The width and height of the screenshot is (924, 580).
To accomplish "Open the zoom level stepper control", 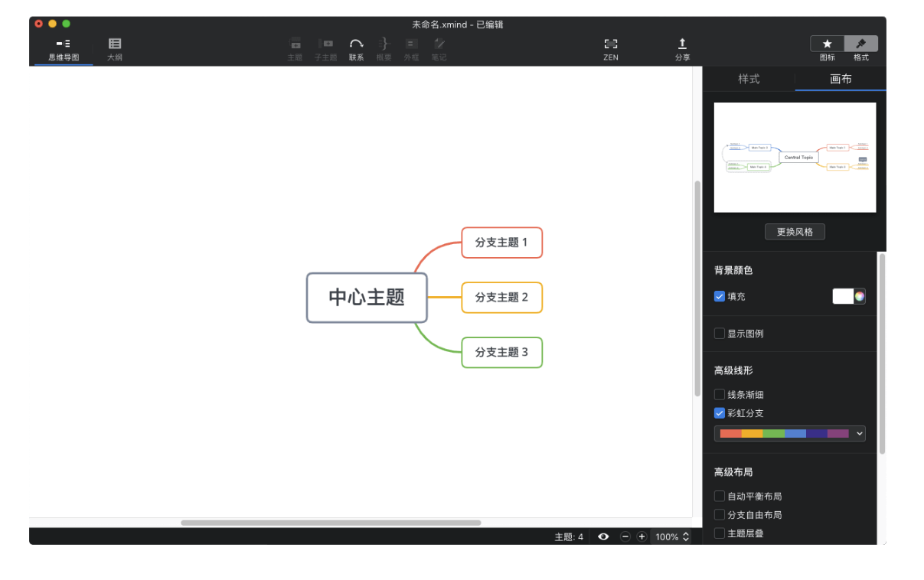I will pyautogui.click(x=687, y=536).
